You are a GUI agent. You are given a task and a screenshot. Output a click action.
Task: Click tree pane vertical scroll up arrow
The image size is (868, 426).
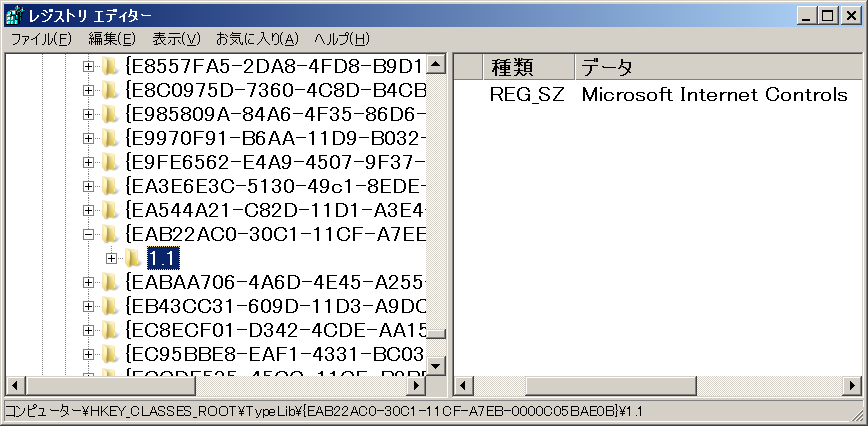pos(437,65)
